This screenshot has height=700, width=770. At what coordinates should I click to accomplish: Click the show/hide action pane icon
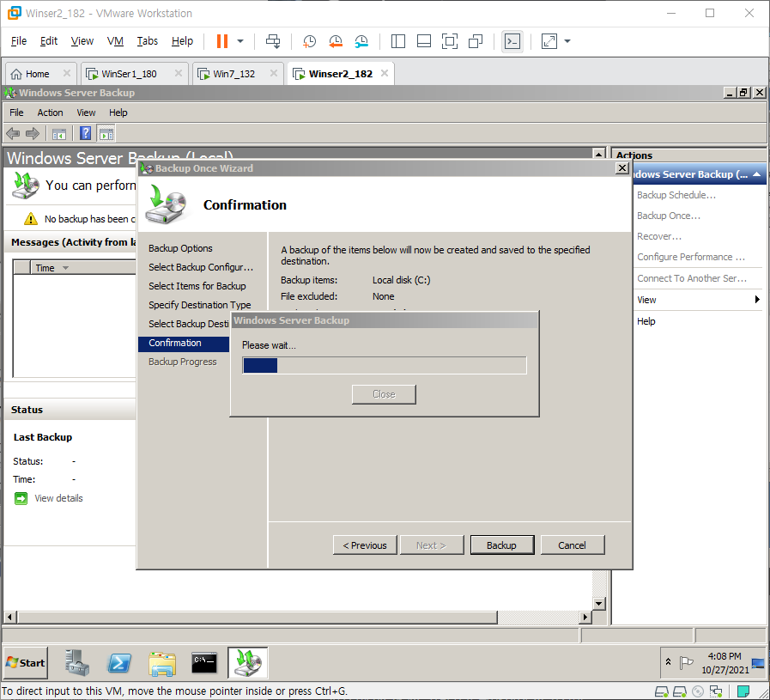click(106, 134)
